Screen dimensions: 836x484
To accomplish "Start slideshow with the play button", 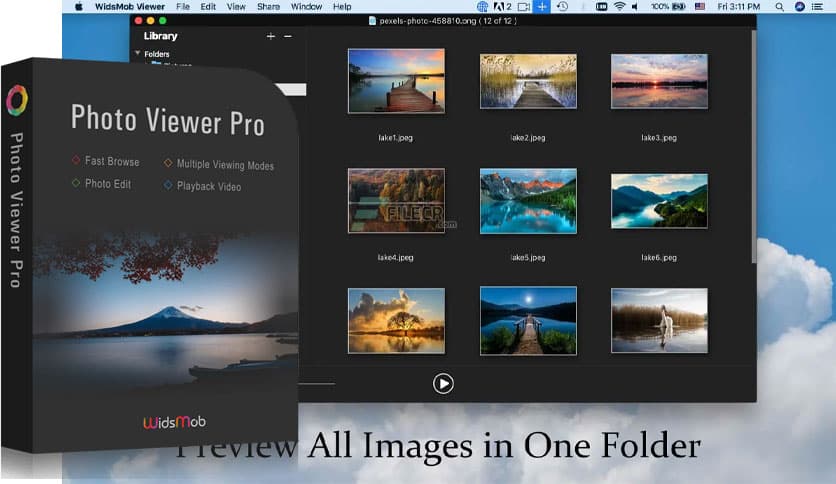I will [443, 383].
